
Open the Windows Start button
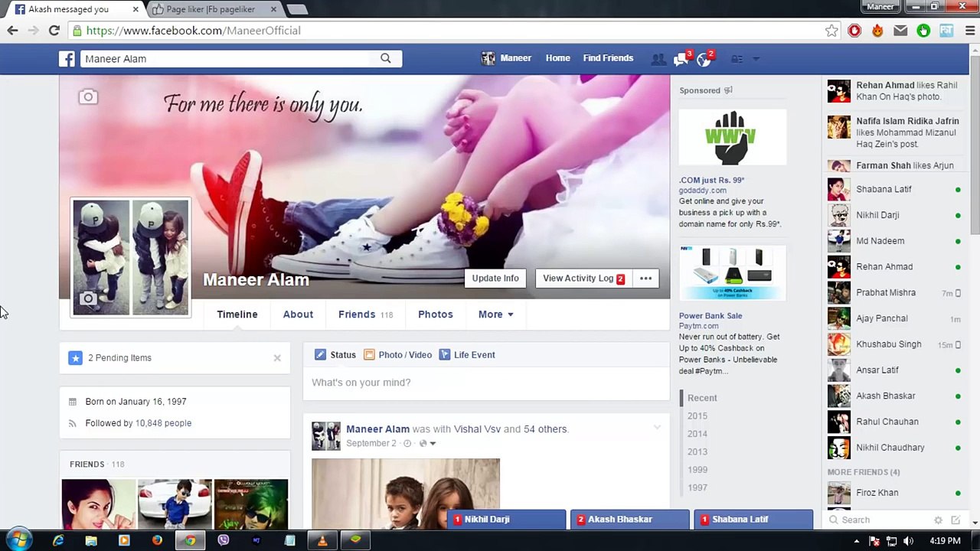click(x=18, y=540)
